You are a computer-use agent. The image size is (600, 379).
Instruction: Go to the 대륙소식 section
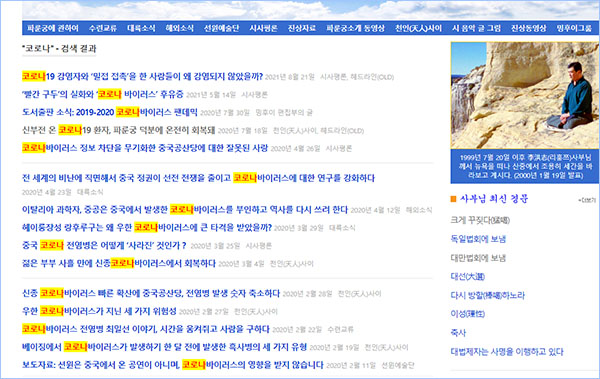[141, 28]
